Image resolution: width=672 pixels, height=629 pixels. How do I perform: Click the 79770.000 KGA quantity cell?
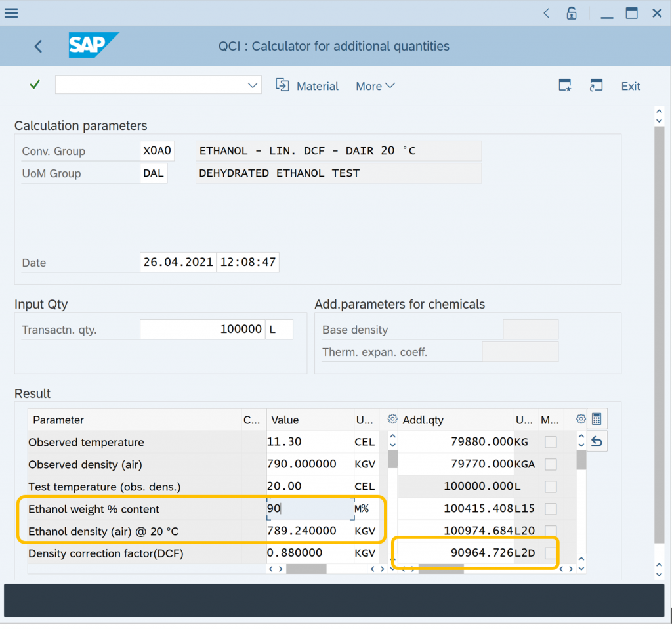coord(456,464)
